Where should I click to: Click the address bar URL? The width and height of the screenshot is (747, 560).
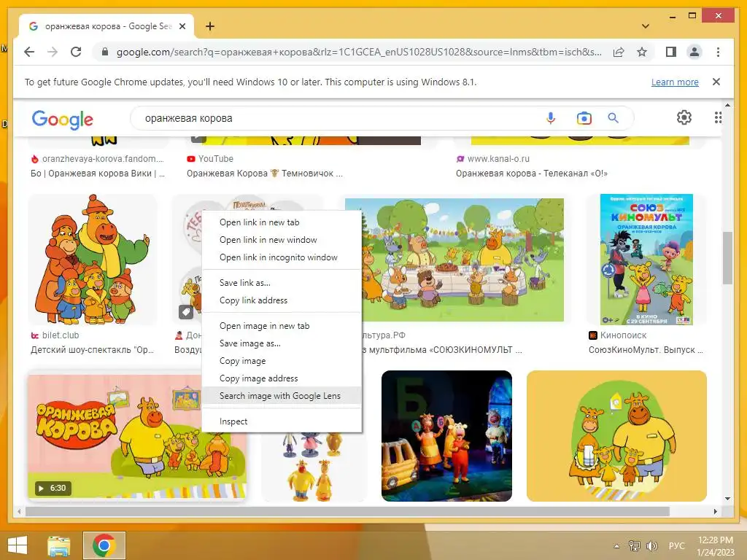359,52
